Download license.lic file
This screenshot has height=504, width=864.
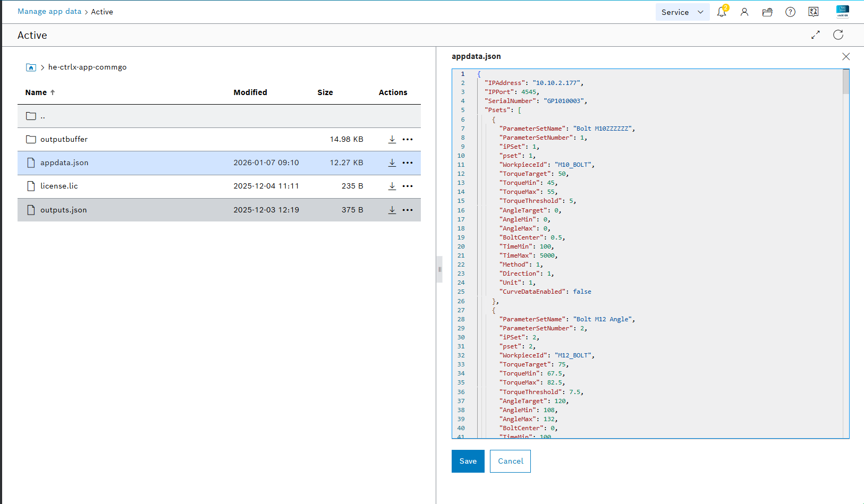pos(392,186)
